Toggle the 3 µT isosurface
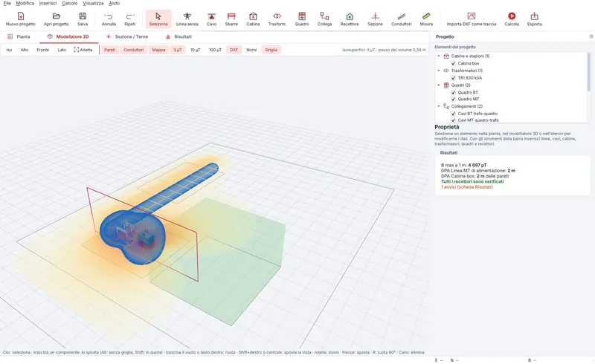 (178, 50)
